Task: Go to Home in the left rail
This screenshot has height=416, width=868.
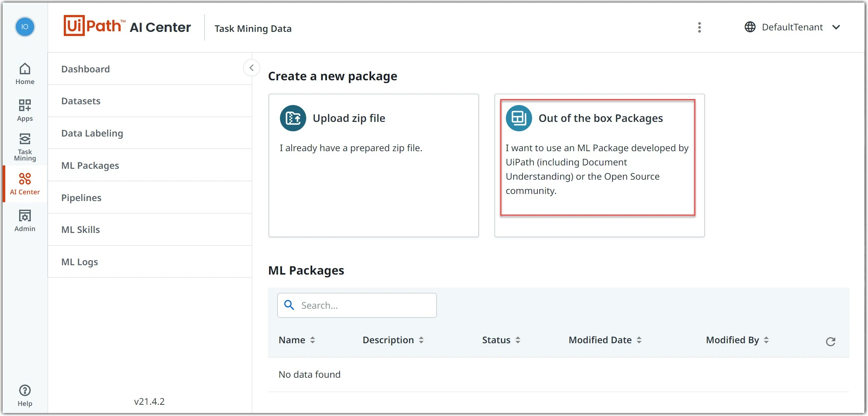Action: (x=25, y=74)
